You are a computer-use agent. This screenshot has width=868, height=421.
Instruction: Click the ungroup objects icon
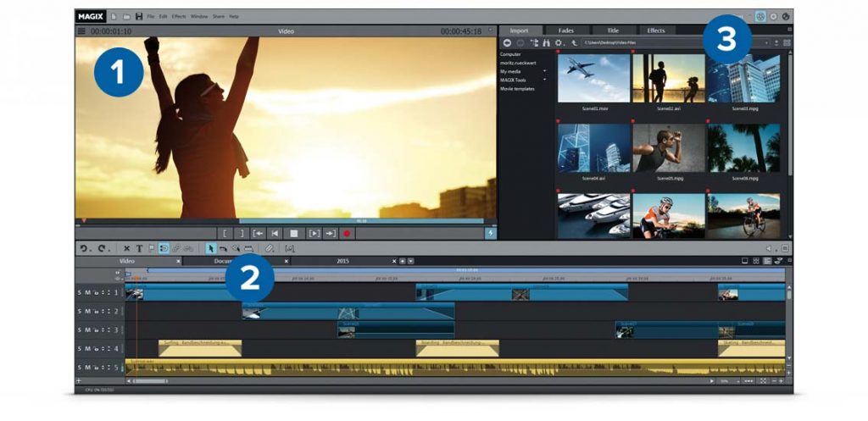pyautogui.click(x=188, y=249)
